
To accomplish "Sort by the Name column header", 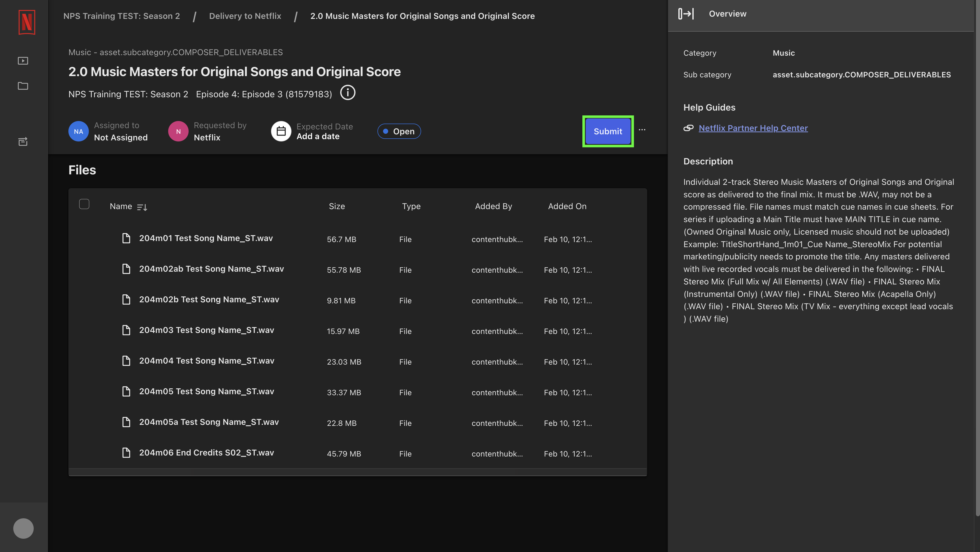I will click(121, 206).
